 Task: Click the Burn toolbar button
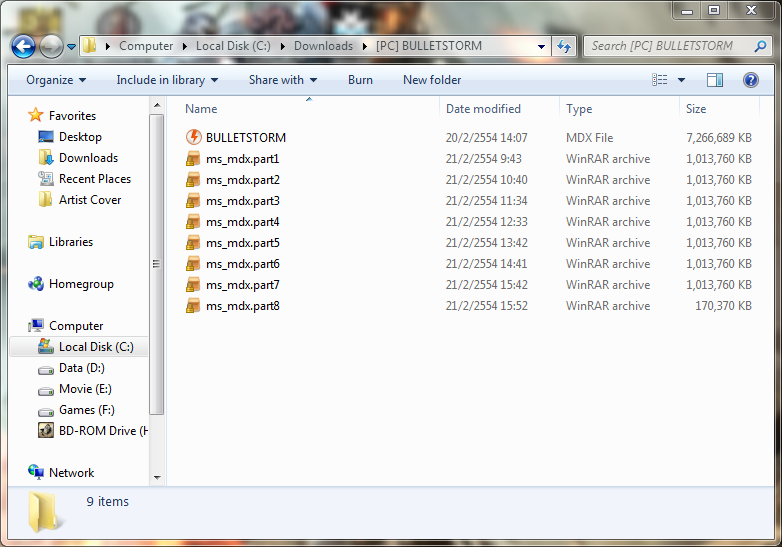[x=360, y=80]
